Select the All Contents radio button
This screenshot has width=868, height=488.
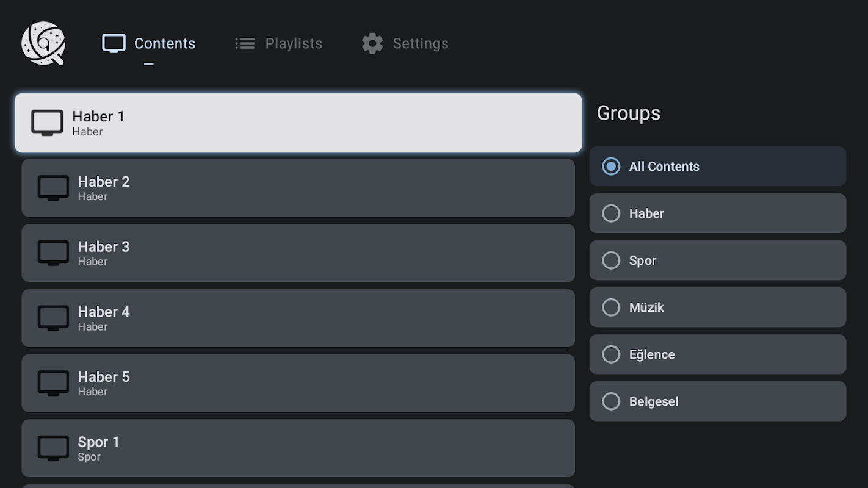click(611, 167)
